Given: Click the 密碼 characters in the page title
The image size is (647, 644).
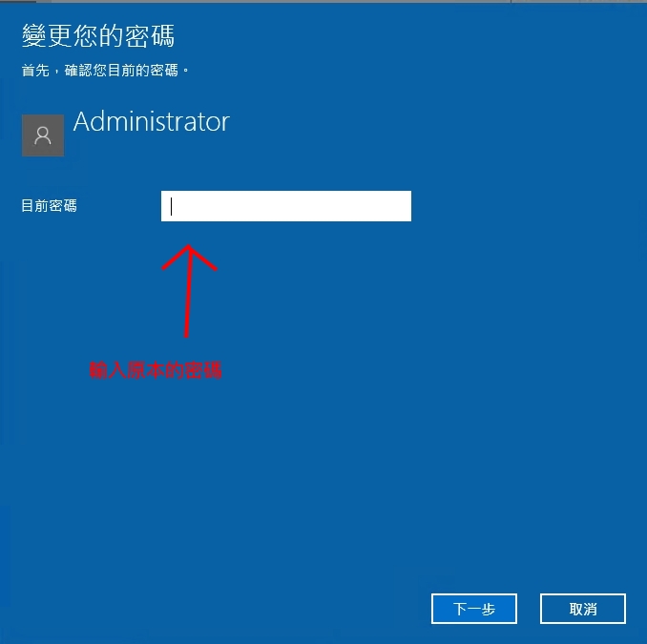Looking at the screenshot, I should 150,35.
